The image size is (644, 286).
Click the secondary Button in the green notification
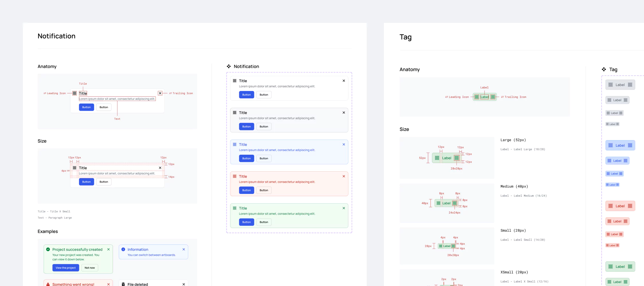tap(264, 222)
